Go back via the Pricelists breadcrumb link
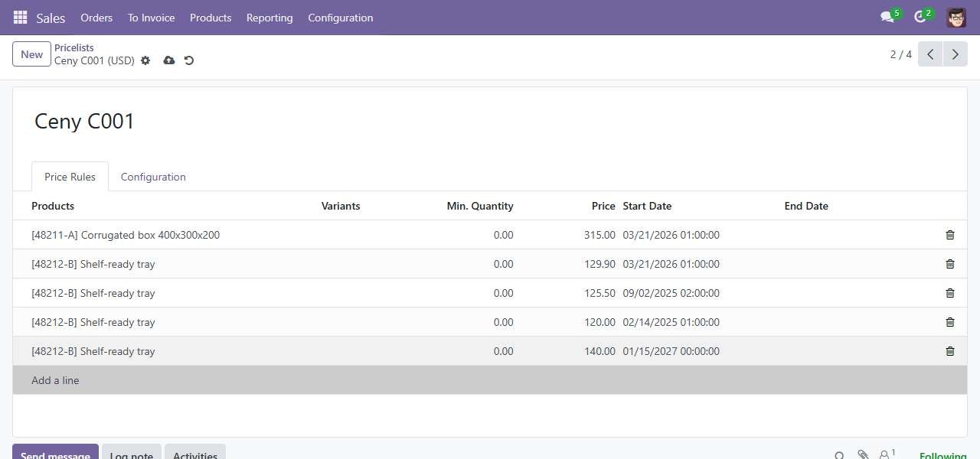 [x=74, y=47]
